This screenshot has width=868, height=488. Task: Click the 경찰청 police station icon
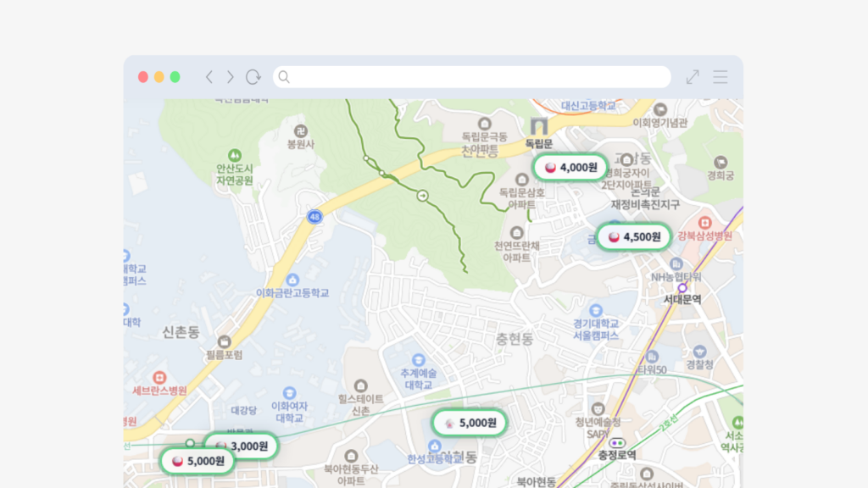(x=702, y=350)
